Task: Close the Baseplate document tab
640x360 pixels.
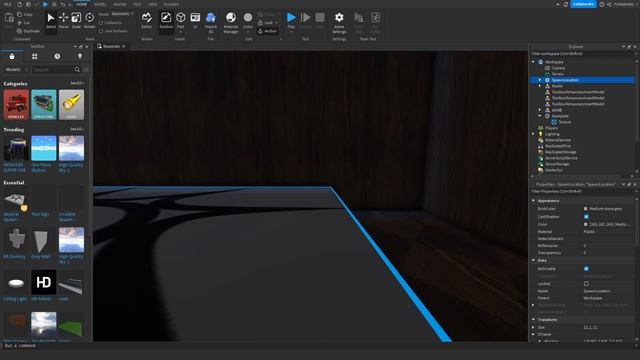Action: pos(124,46)
